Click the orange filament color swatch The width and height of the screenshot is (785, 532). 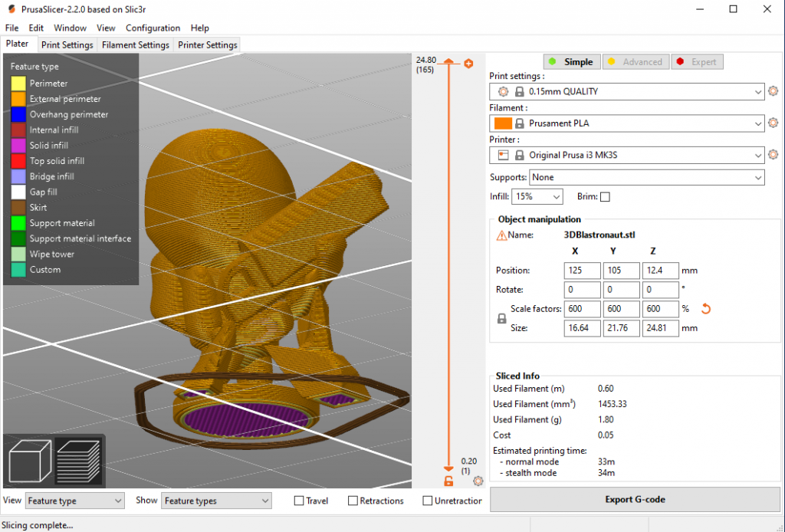click(503, 123)
